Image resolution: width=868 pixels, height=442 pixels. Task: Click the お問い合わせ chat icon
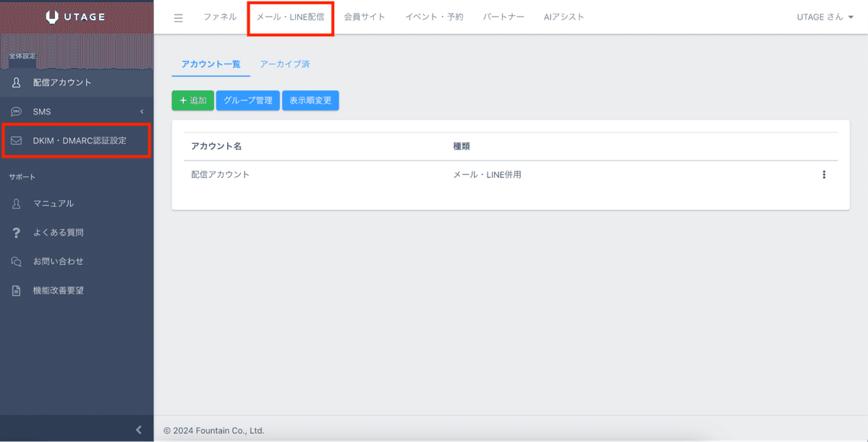[x=16, y=261]
